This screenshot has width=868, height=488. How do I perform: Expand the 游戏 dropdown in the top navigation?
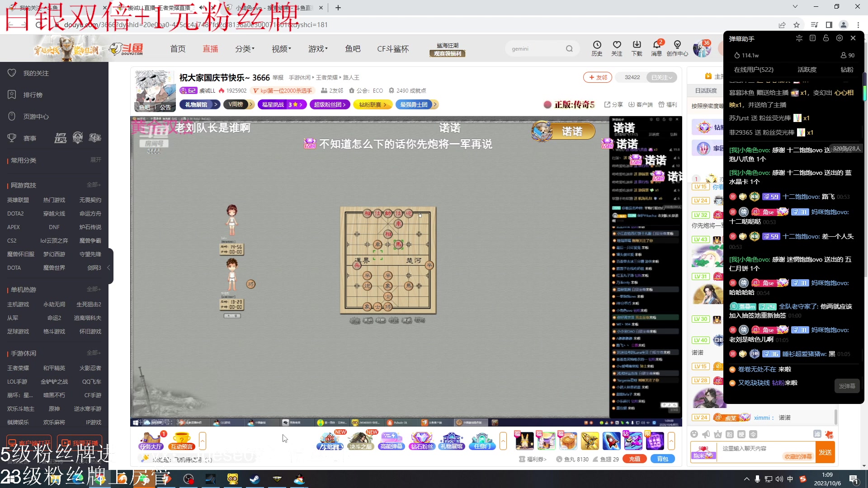(318, 49)
